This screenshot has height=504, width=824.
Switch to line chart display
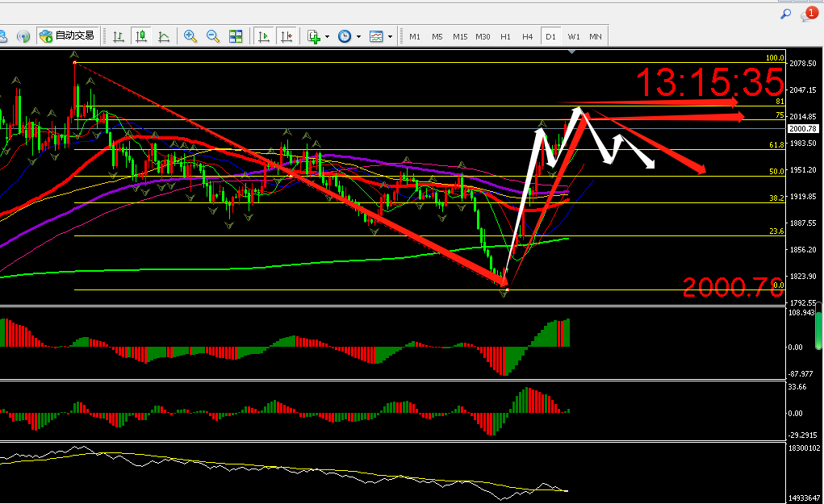click(x=164, y=36)
